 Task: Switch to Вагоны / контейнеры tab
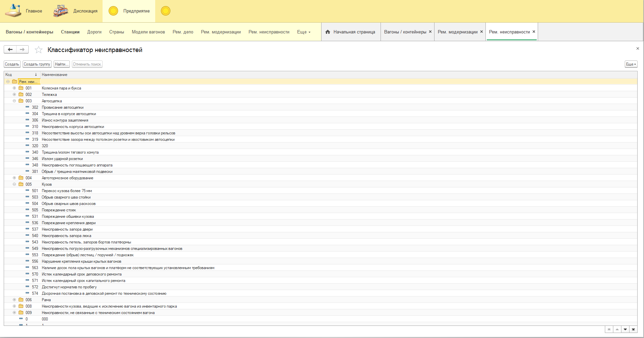[x=405, y=32]
